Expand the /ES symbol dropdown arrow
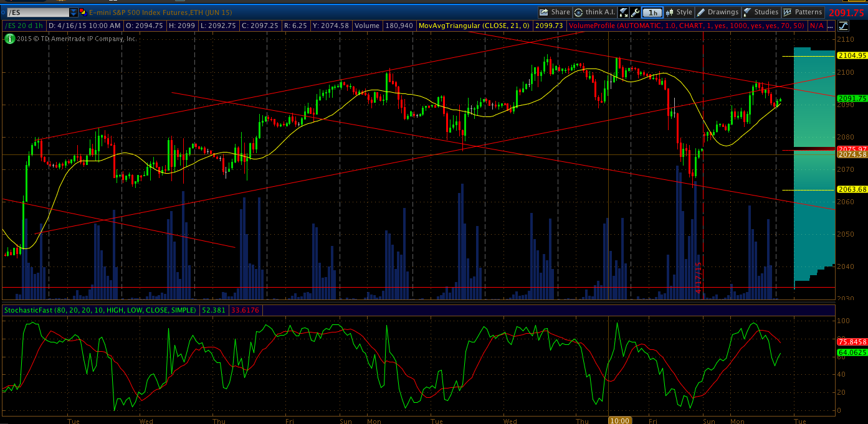 coord(74,12)
